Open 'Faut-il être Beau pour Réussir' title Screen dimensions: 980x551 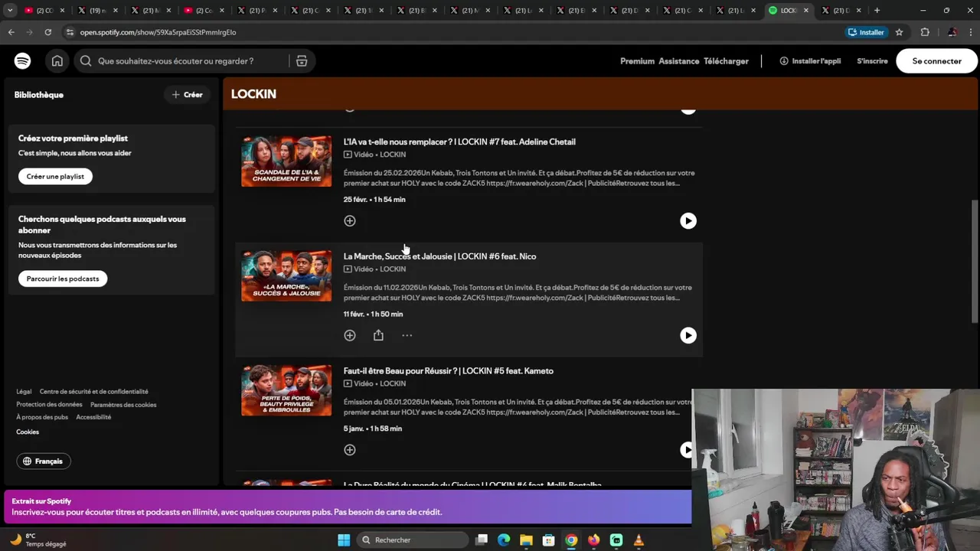(448, 371)
